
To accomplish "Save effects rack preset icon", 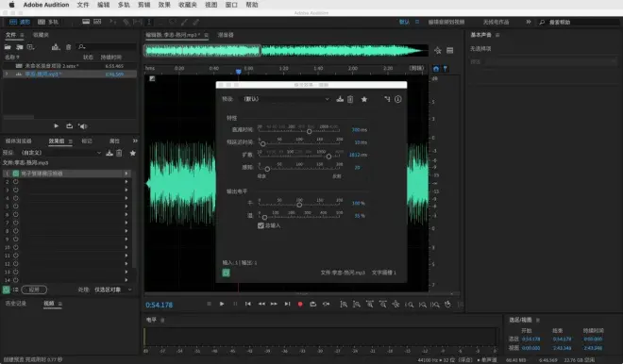I will click(x=109, y=153).
